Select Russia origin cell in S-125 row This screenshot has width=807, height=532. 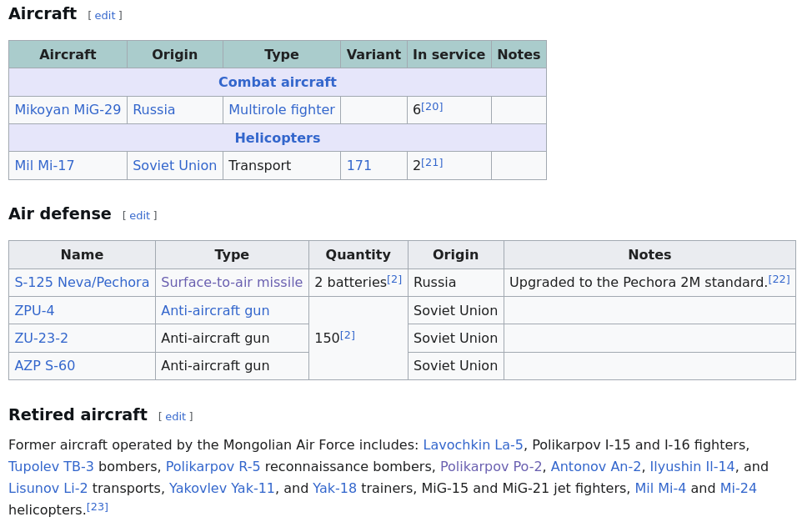[x=456, y=282]
